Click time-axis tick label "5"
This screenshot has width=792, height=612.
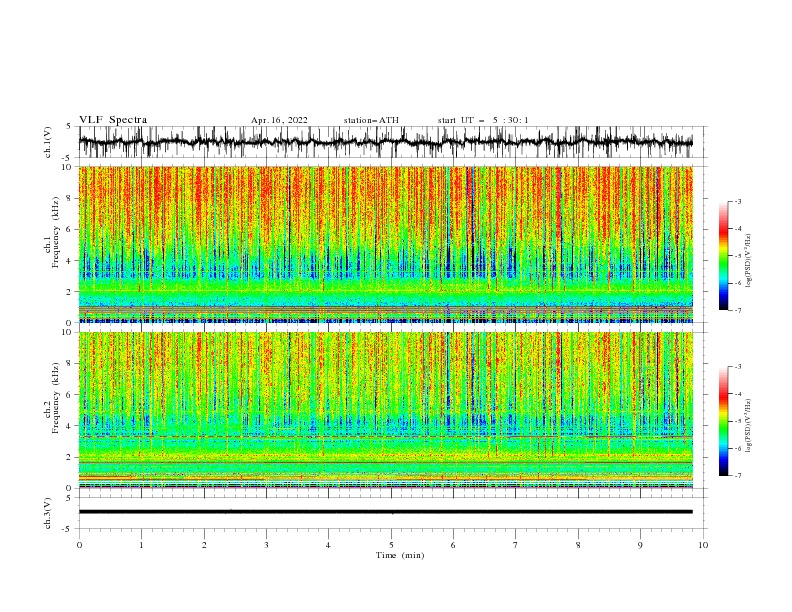point(391,545)
